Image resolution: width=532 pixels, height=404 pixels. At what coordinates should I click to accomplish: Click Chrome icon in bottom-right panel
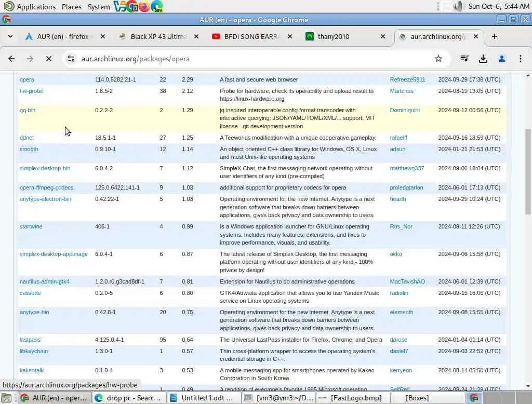coord(474,398)
